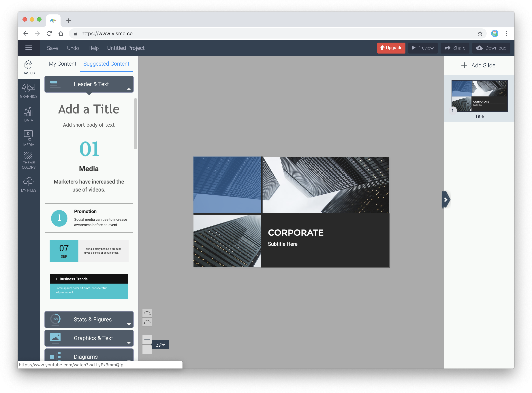Click Undo in the top bar
Viewport: 532px width, 393px height.
coord(73,48)
